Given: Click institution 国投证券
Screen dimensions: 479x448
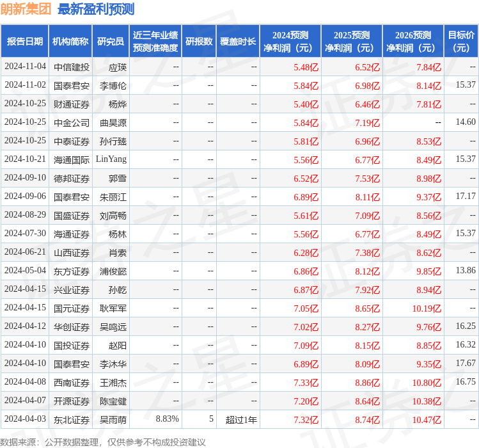Looking at the screenshot, I should 72,346.
